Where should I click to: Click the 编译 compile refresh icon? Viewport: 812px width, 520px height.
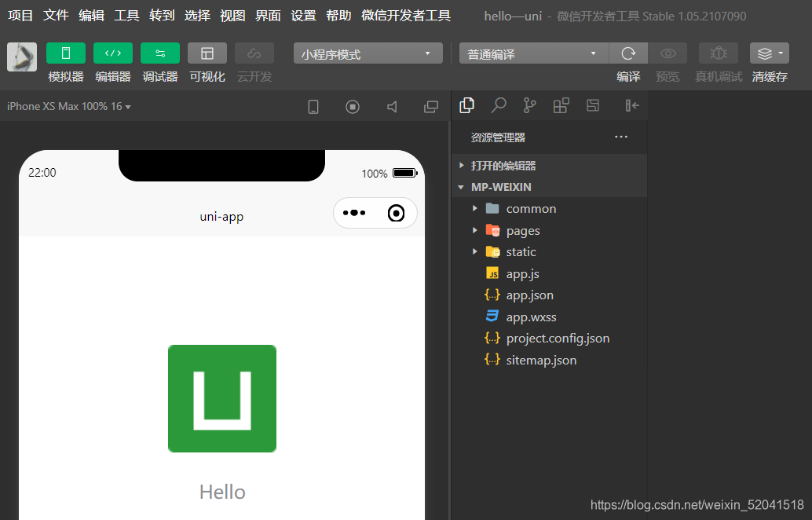[629, 53]
